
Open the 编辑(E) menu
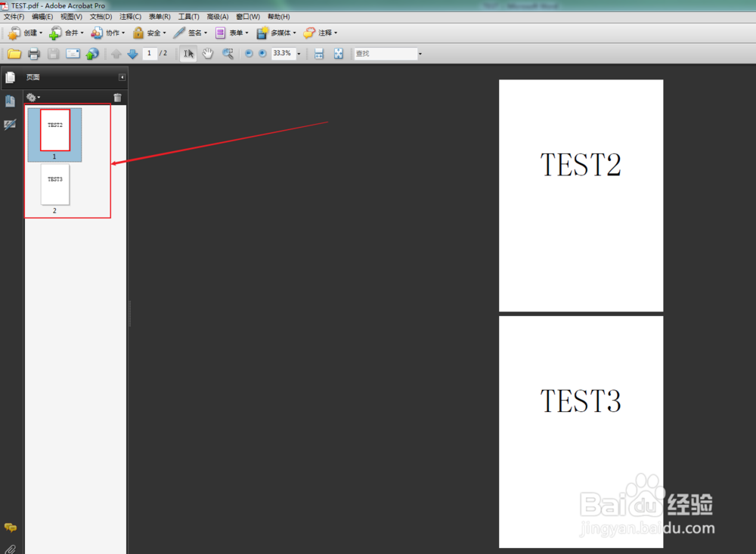(x=42, y=17)
